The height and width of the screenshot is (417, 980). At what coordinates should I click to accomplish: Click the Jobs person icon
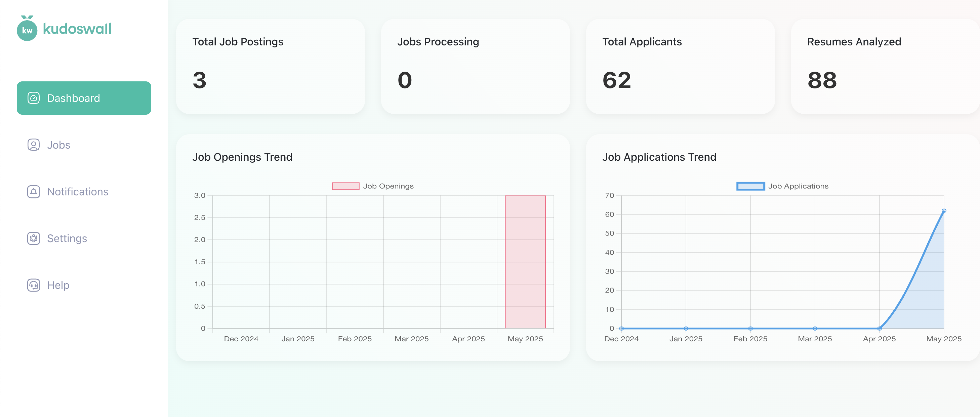(34, 145)
